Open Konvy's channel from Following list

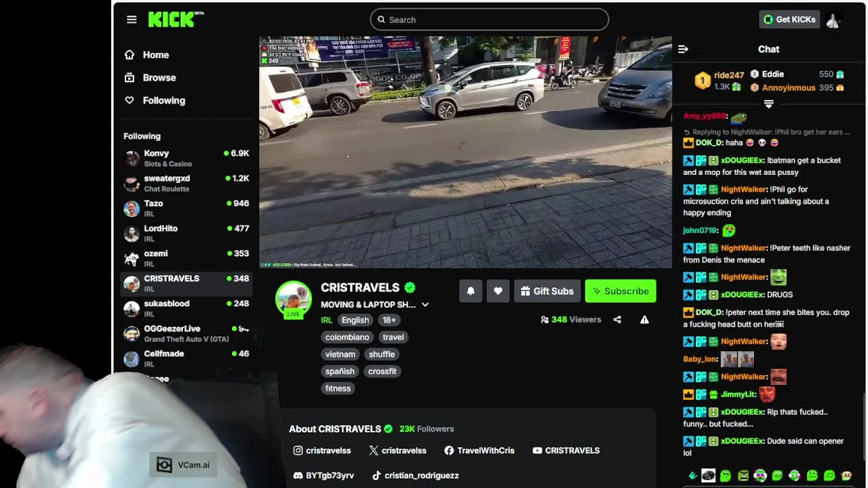pos(187,159)
